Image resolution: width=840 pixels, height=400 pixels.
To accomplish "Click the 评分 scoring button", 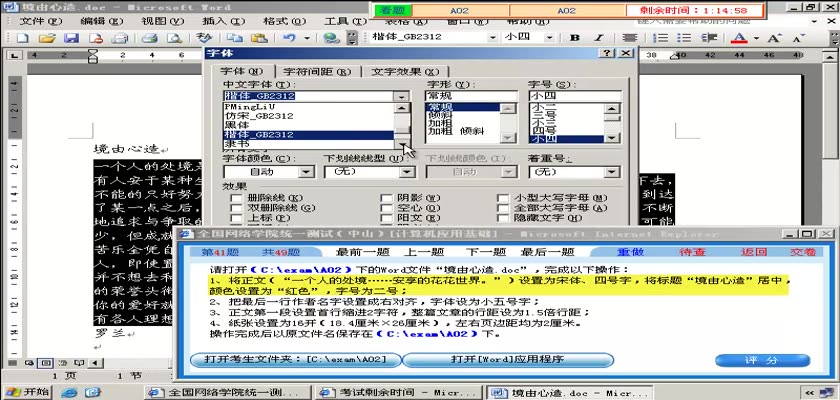I will [x=762, y=360].
